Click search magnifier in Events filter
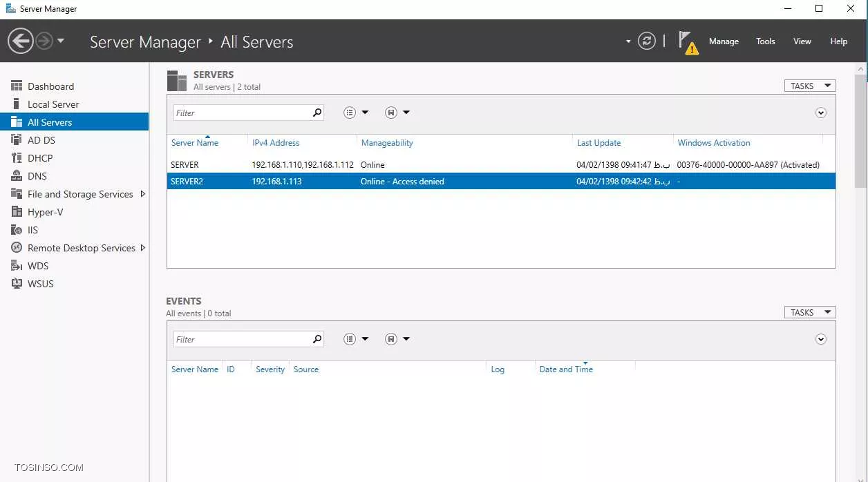 317,339
